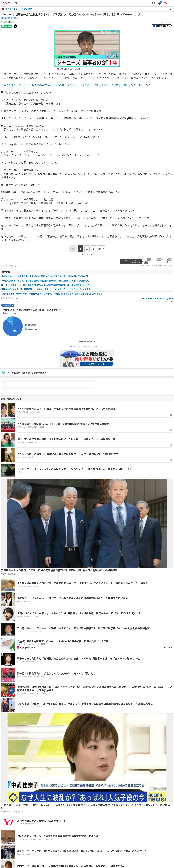Viewport: 174px width, 868px height.
Task: Open the みんなの意見 poll badge
Action: point(8,305)
